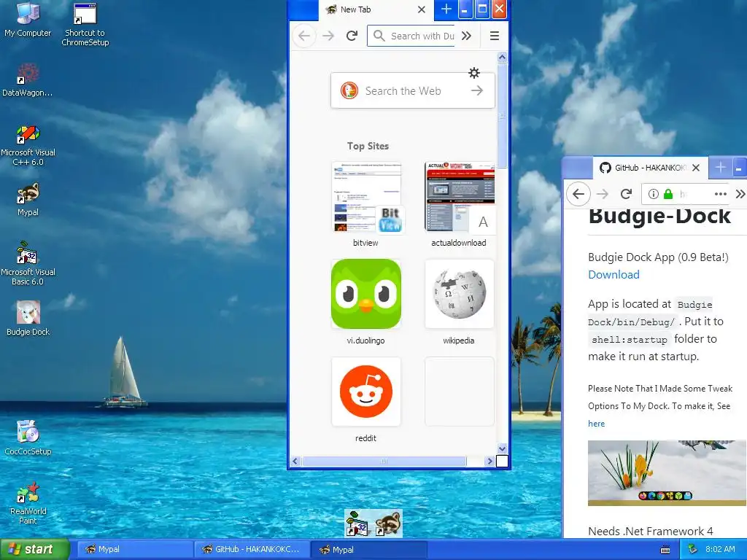Open Shortcut to ChromeSetup desktop icon
The image size is (747, 560).
click(x=85, y=24)
